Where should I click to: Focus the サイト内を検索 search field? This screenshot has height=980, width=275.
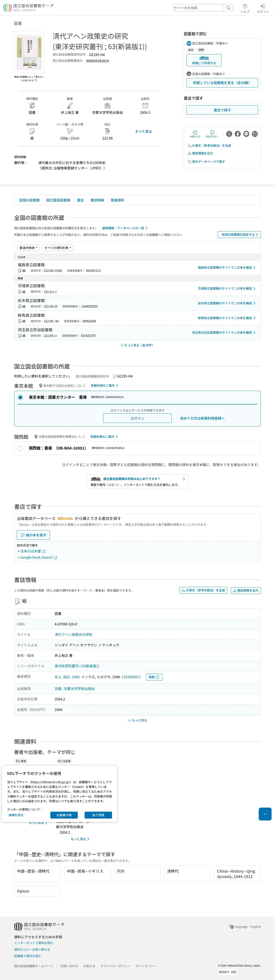(x=199, y=8)
